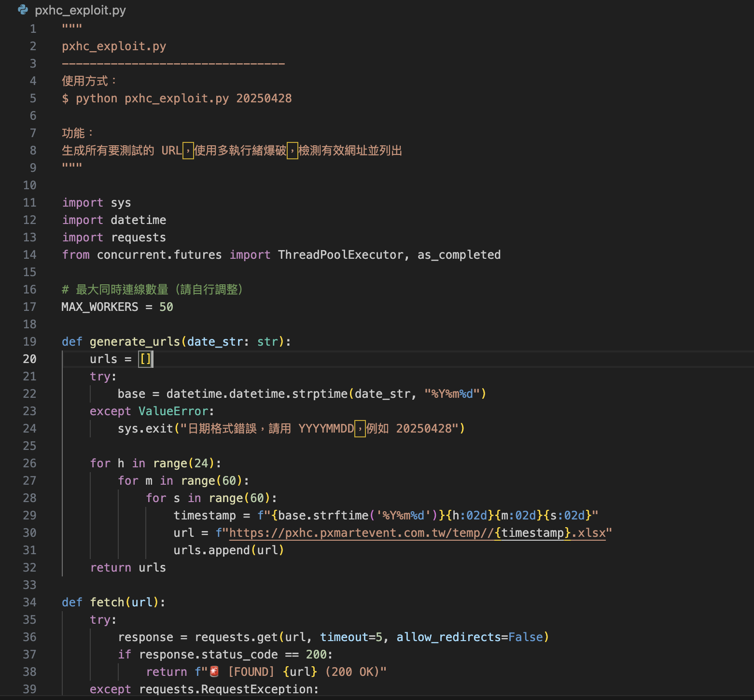
Task: Click line number 1 in gutter
Action: (33, 29)
